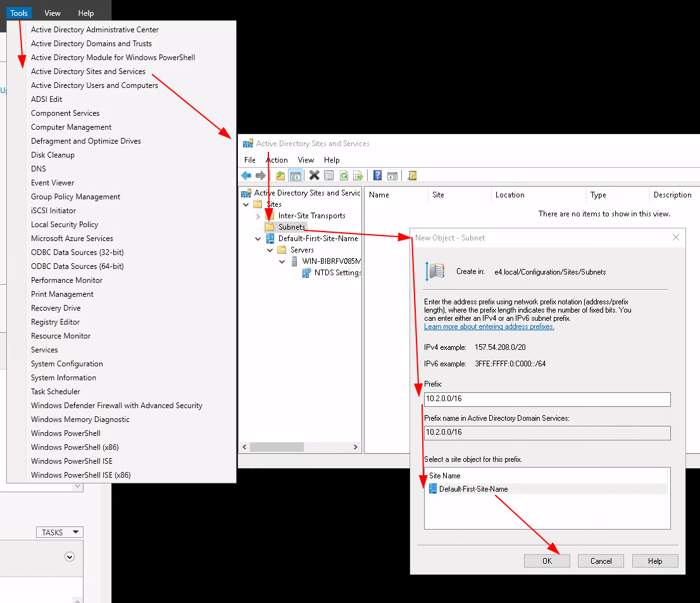Viewport: 700px width, 603px height.
Task: Select the Inter-Site Transports label in the tree
Action: click(311, 216)
